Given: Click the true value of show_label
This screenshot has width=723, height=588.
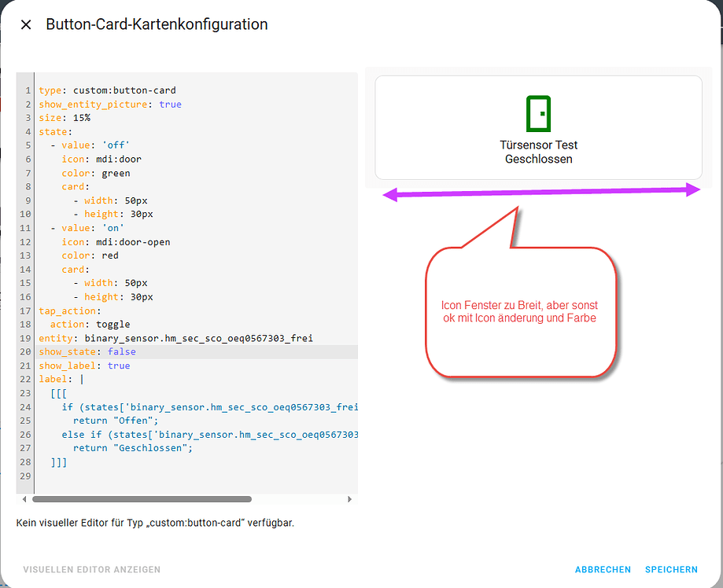Looking at the screenshot, I should [118, 365].
